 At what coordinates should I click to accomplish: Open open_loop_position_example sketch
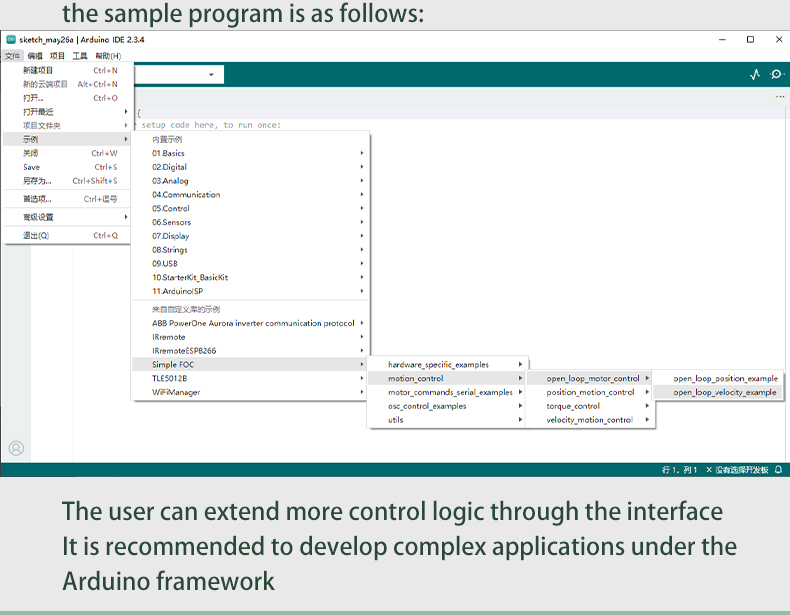pos(718,378)
